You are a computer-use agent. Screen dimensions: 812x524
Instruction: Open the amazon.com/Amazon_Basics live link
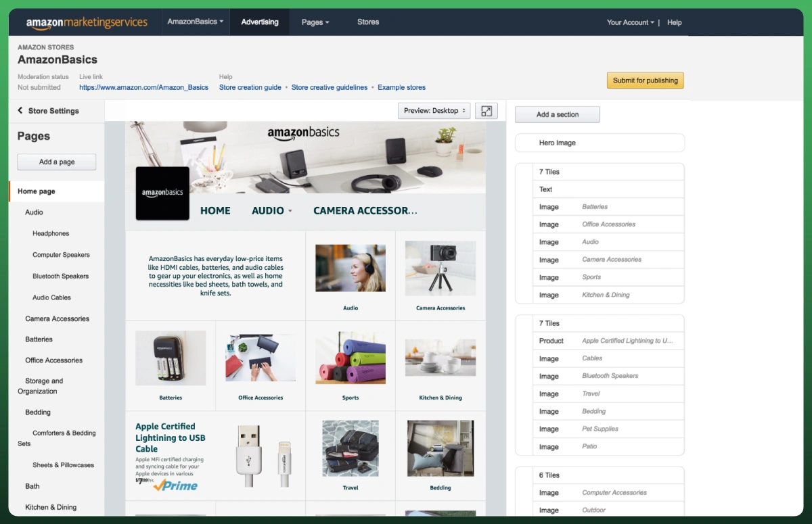point(143,87)
